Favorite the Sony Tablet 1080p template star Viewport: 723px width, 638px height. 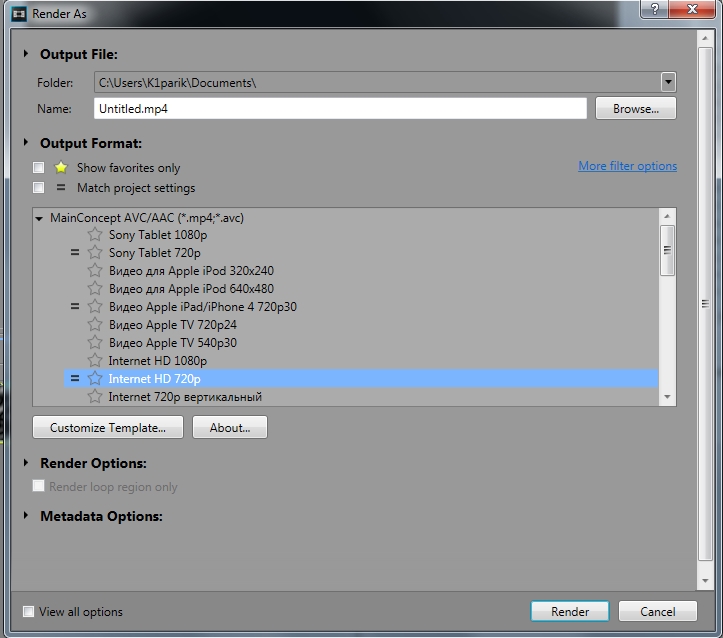pos(95,235)
